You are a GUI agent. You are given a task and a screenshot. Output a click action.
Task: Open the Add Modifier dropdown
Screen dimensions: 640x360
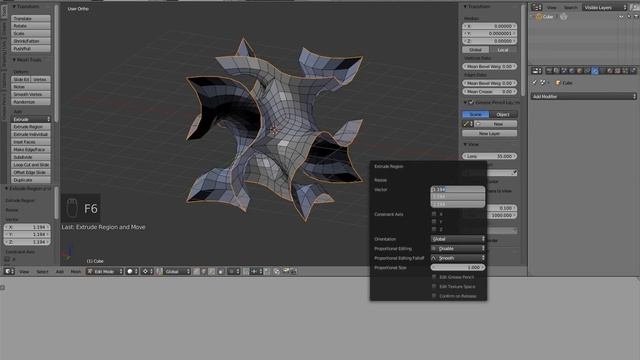(584, 96)
